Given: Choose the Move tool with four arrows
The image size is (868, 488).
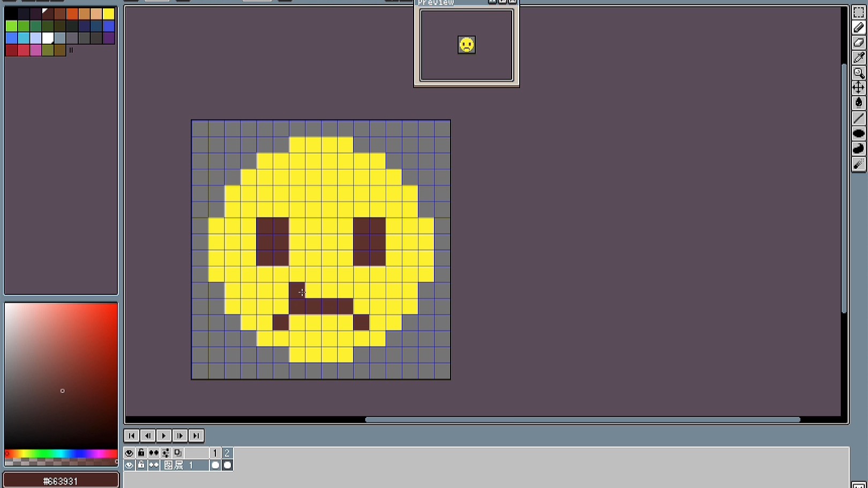Looking at the screenshot, I should coord(859,87).
